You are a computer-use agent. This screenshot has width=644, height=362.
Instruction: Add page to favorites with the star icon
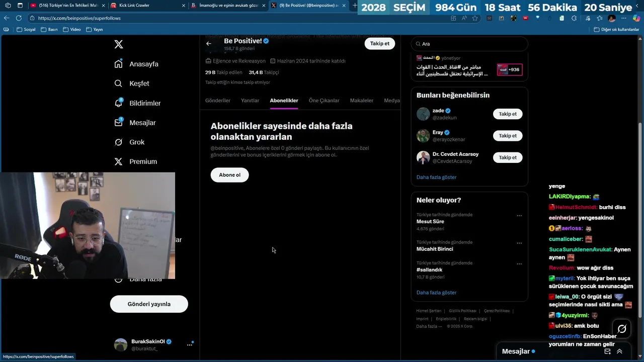pos(475,18)
